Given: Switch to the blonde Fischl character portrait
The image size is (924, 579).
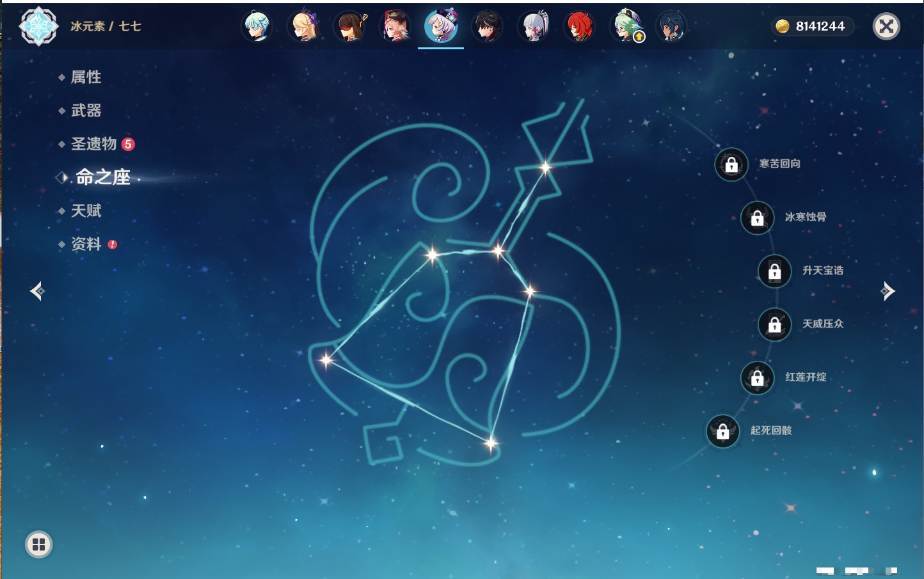Looking at the screenshot, I should point(304,27).
